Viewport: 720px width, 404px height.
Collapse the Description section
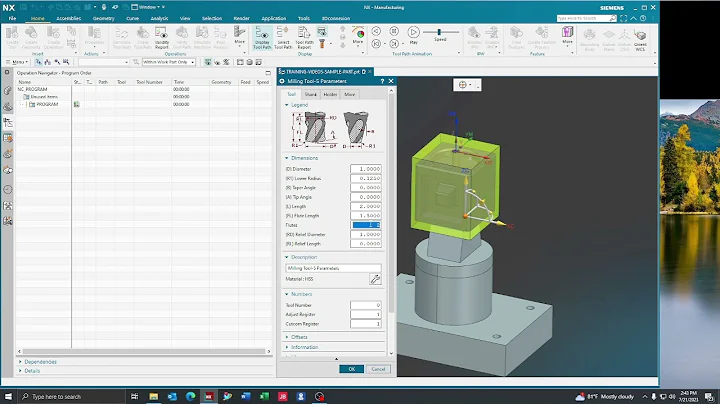tap(287, 257)
